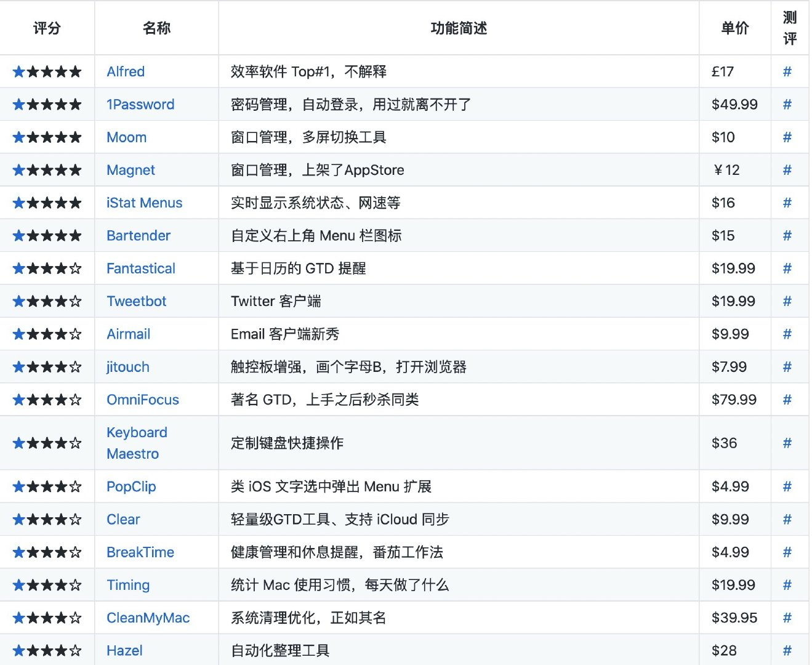Screen dimensions: 812x665
Task: Click the $39.95 price cell
Action: coord(734,618)
